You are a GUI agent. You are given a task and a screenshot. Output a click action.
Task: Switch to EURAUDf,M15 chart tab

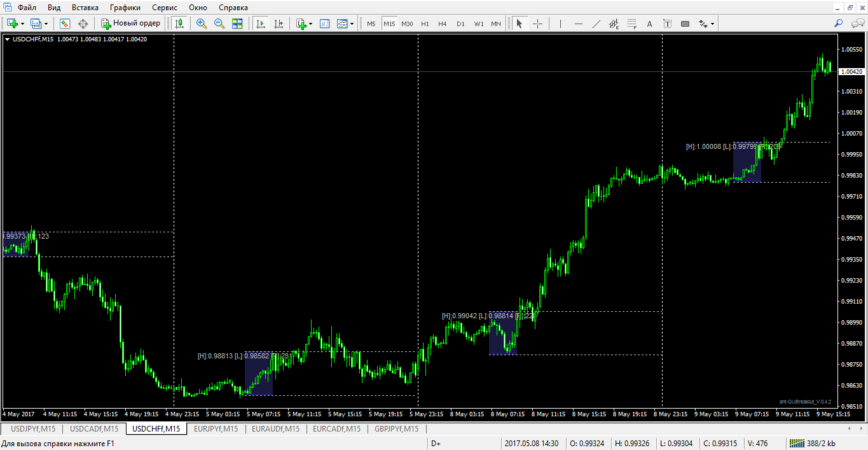(x=275, y=428)
